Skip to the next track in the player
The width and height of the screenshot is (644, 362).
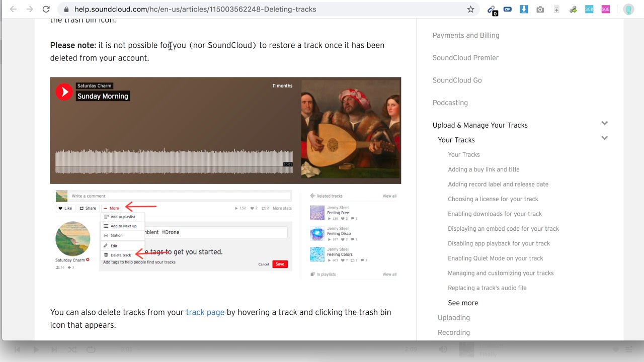pyautogui.click(x=54, y=349)
